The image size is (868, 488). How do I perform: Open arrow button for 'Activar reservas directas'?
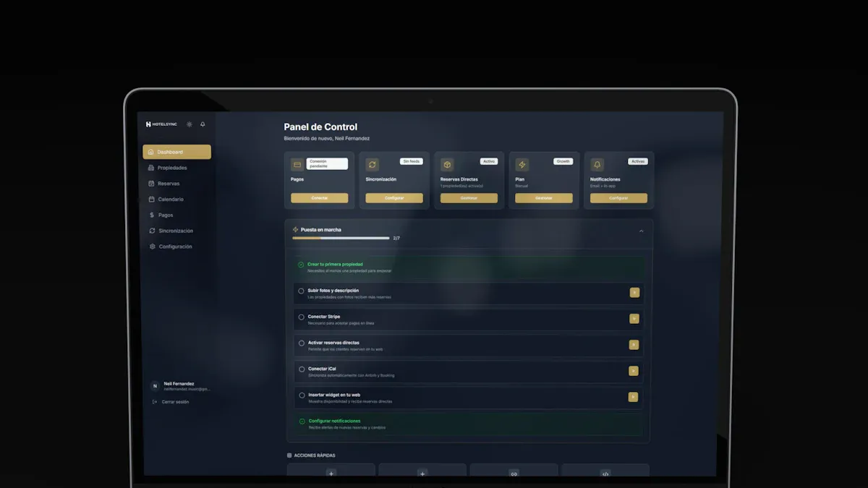click(x=634, y=345)
